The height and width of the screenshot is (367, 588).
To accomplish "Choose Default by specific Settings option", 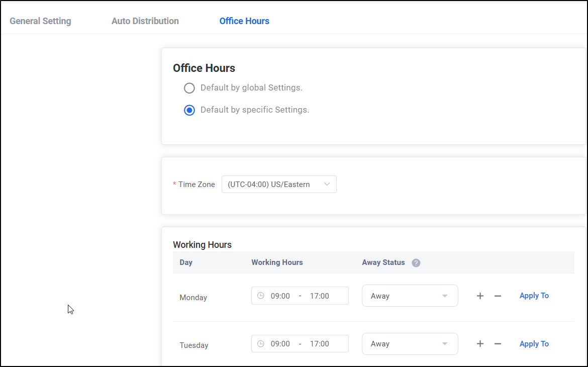I will [189, 110].
